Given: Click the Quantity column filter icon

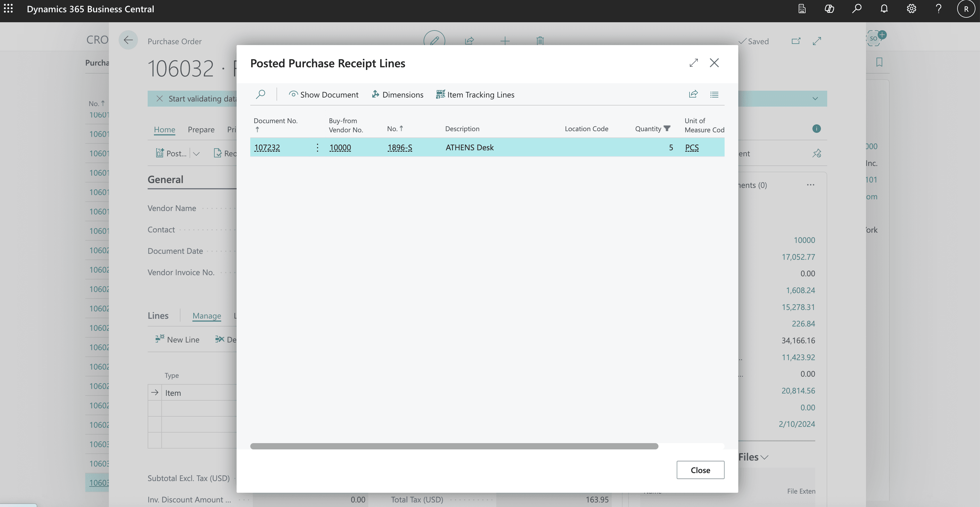Looking at the screenshot, I should click(667, 128).
